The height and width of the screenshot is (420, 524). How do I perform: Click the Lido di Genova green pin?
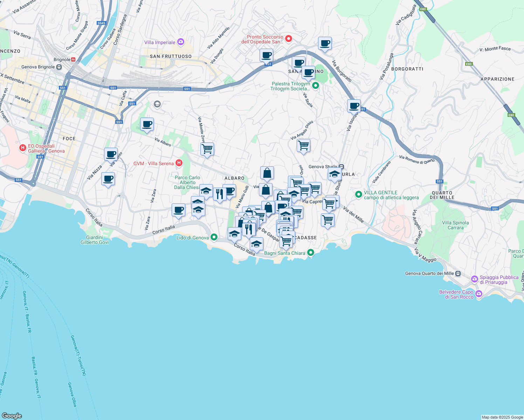[x=214, y=237]
